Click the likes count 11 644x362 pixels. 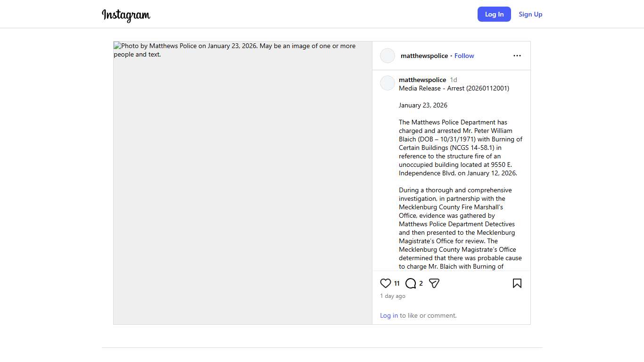396,283
